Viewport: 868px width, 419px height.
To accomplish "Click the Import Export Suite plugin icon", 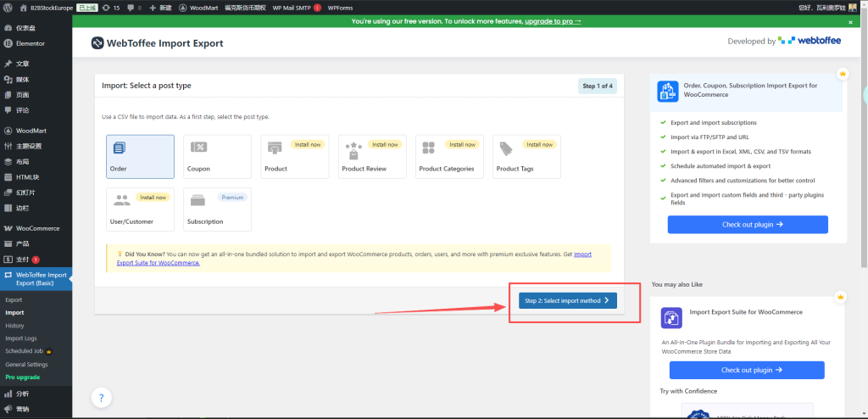I will click(x=671, y=318).
